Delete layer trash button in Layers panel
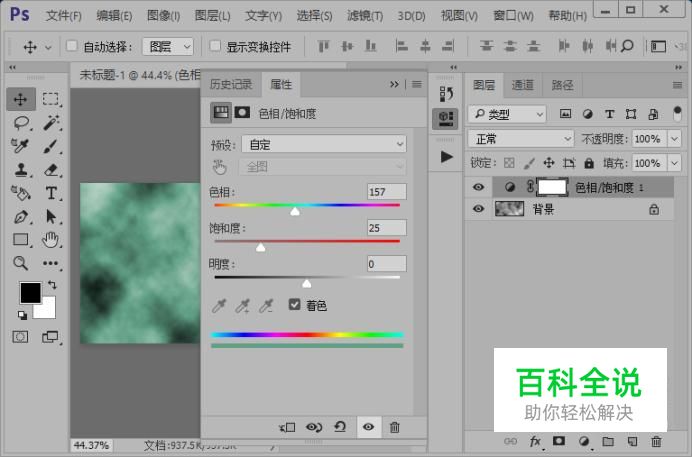The image size is (692, 457). coord(656,441)
